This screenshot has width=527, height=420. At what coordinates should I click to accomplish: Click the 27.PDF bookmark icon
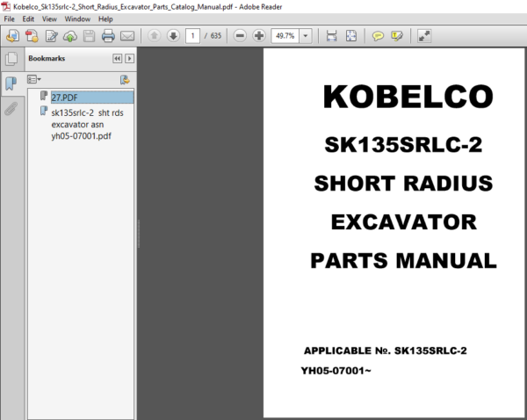click(x=44, y=96)
